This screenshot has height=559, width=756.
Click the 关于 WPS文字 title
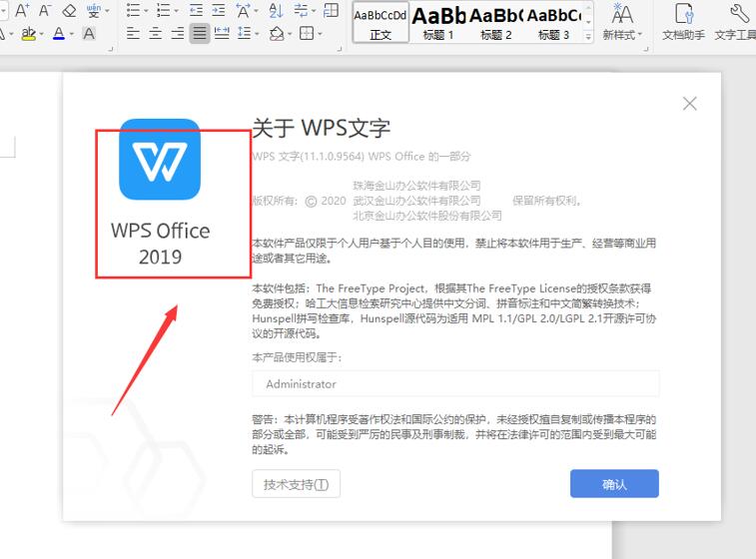coord(322,128)
